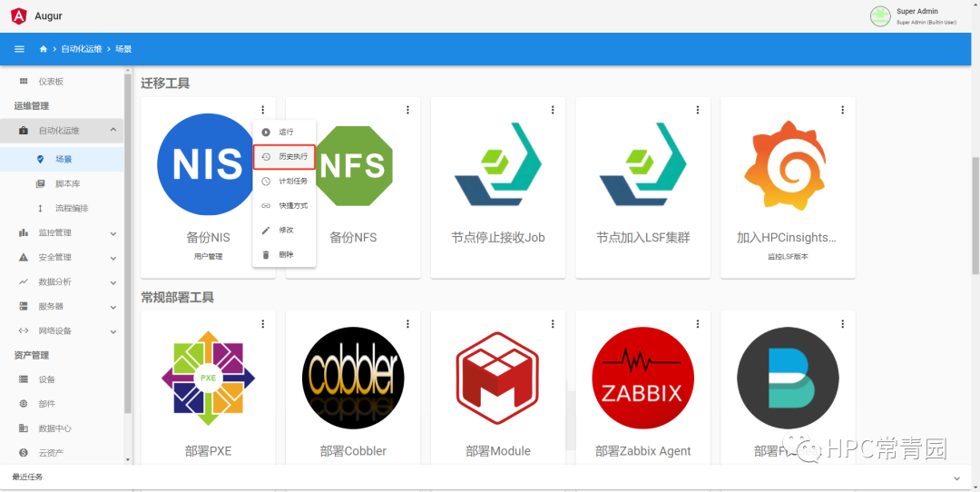Image resolution: width=980 pixels, height=492 pixels.
Task: Click the 最近任务 label
Action: click(x=27, y=477)
